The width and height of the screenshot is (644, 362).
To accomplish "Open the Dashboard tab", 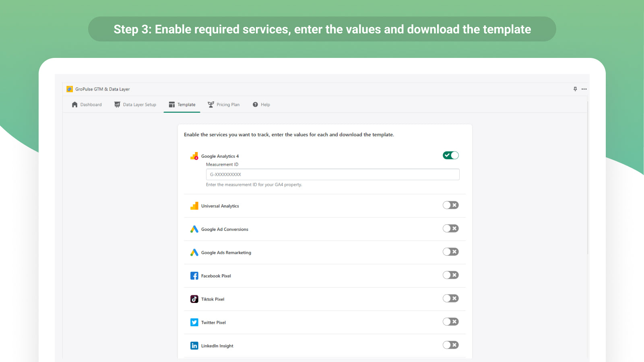I will tap(87, 105).
